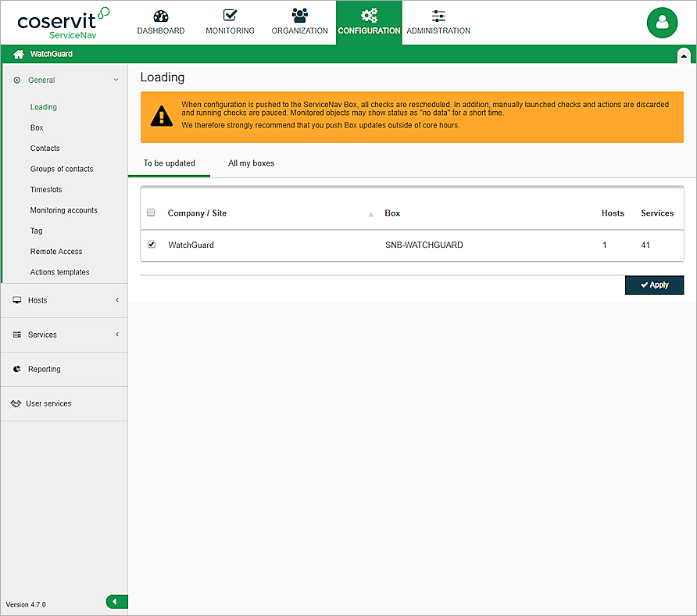Collapse the left sidebar with green arrow
This screenshot has height=616, width=697.
click(x=116, y=601)
